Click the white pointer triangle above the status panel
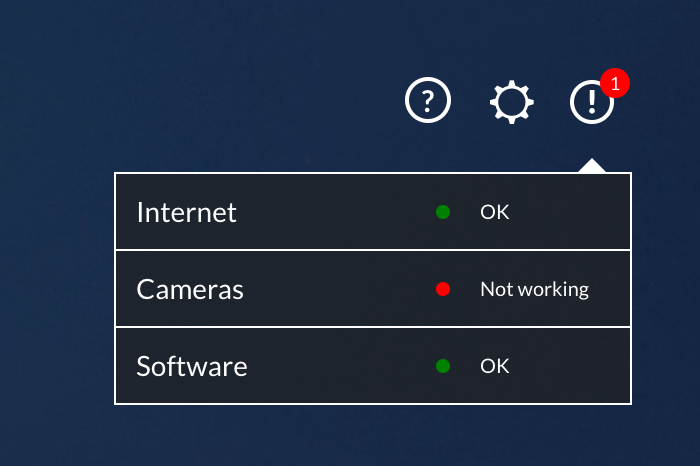The image size is (700, 466). [x=592, y=166]
